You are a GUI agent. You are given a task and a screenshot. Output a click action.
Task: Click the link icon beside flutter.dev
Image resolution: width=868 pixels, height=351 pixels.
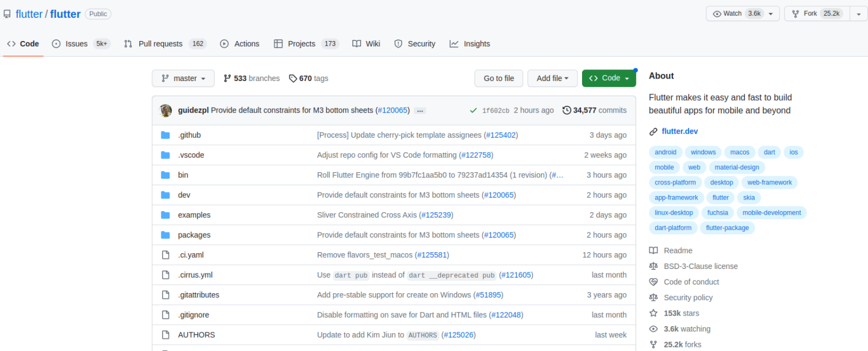(653, 132)
